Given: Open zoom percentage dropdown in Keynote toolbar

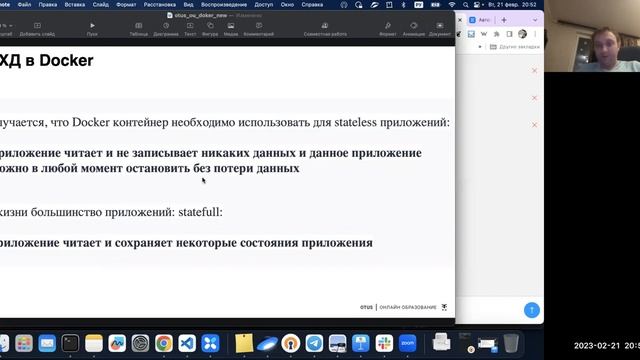Looking at the screenshot, I should tap(6, 26).
